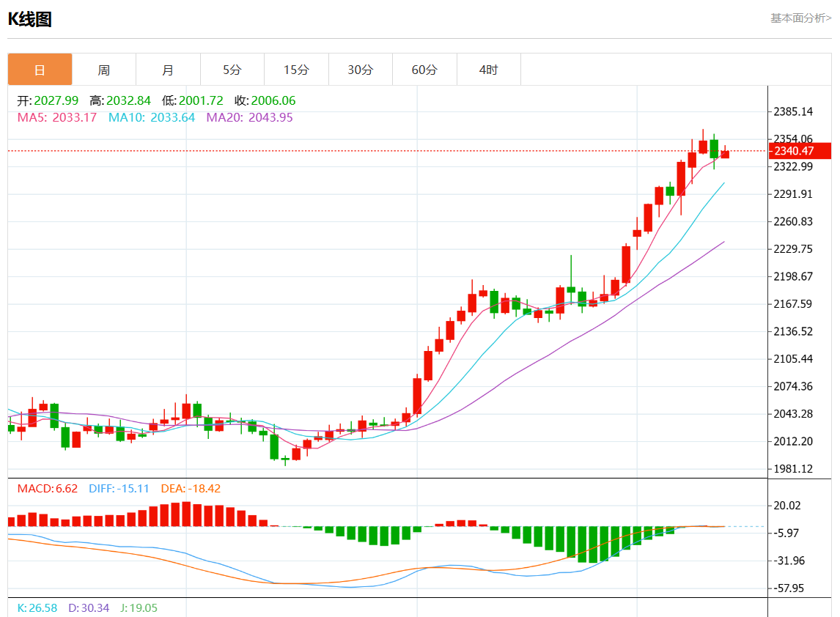The image size is (840, 617).
Task: Show the 30分 interval chart
Action: (x=360, y=70)
